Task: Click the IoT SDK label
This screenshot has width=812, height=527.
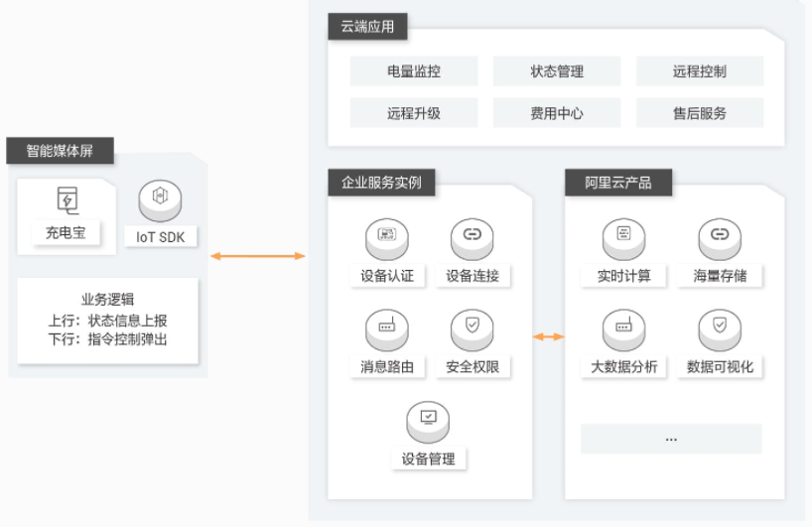Action: [x=161, y=236]
